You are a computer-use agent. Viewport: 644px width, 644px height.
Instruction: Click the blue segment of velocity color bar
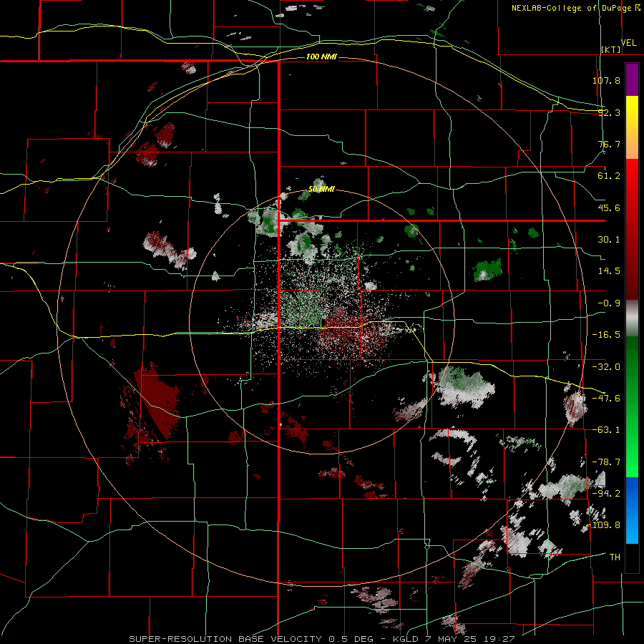[632, 510]
